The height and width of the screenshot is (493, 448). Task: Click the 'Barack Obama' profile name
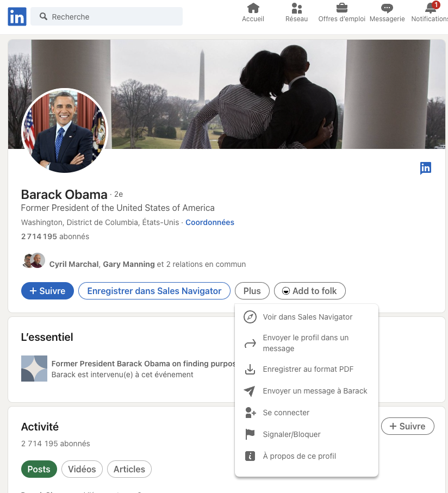(x=64, y=195)
